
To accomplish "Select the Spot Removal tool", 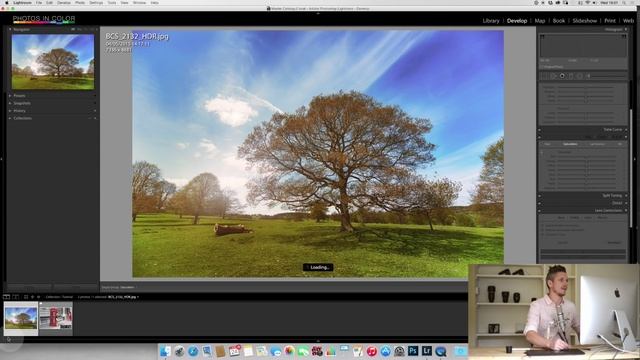I will coord(554,76).
